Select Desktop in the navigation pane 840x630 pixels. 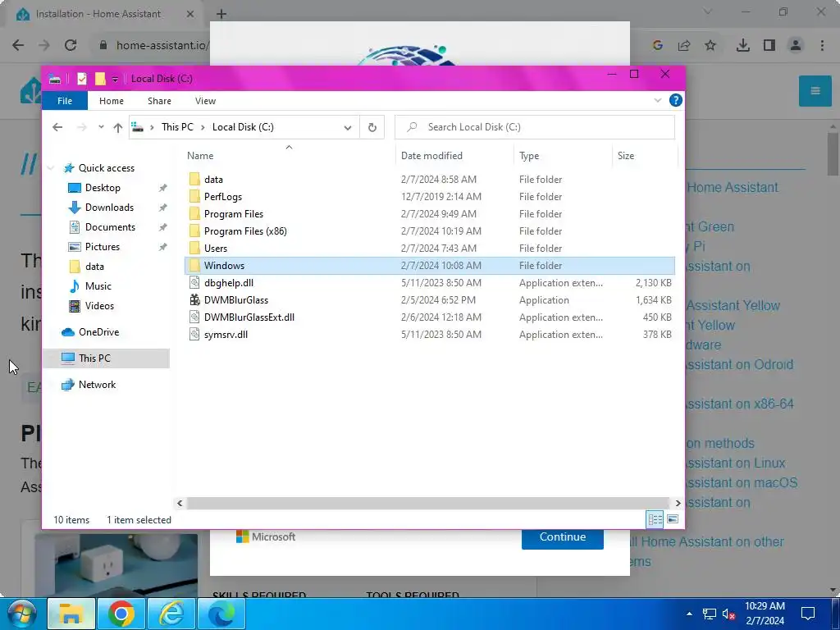pyautogui.click(x=103, y=188)
